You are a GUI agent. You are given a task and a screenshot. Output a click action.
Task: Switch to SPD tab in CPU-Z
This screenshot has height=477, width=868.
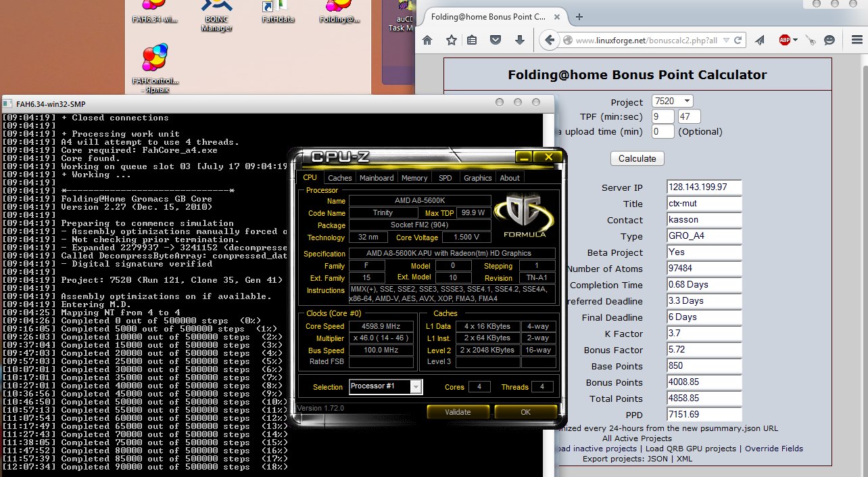[x=445, y=178]
